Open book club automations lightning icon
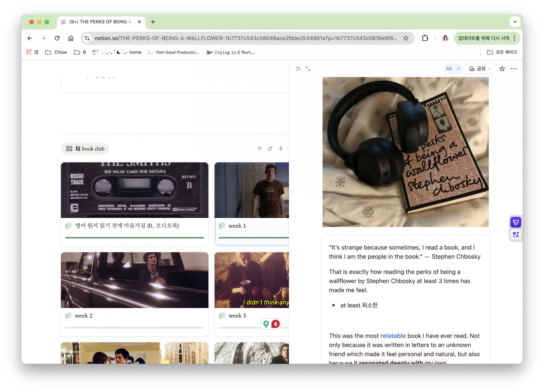The height and width of the screenshot is (392, 544). click(281, 149)
